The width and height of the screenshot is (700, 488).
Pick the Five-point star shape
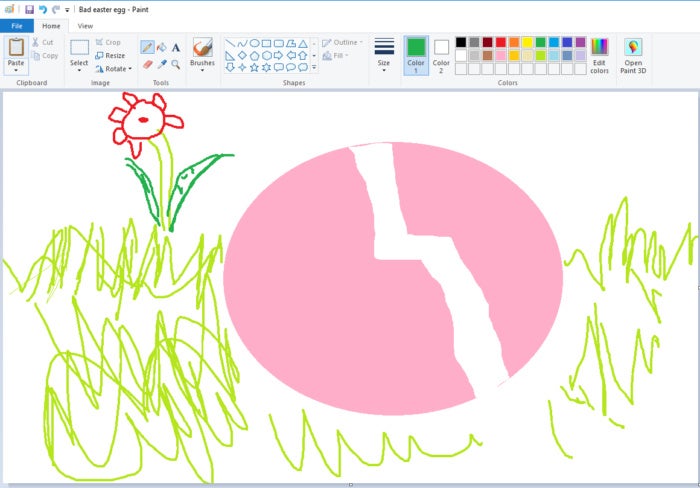click(x=254, y=67)
